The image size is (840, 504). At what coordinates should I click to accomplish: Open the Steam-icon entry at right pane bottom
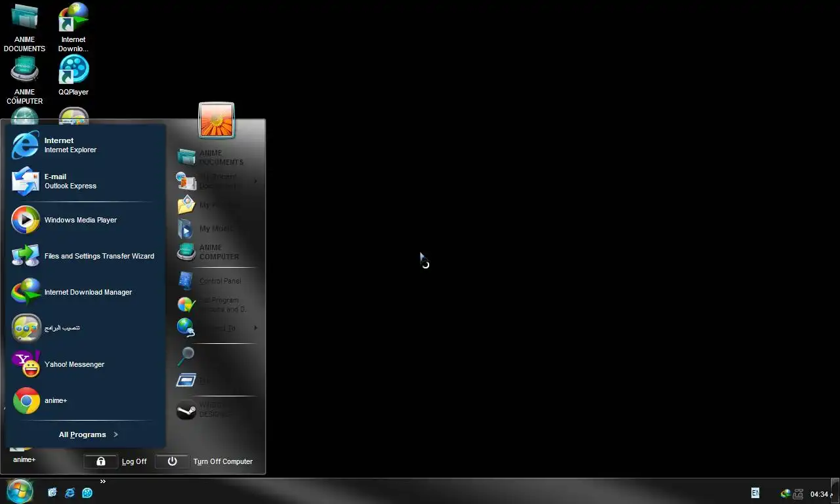click(217, 410)
